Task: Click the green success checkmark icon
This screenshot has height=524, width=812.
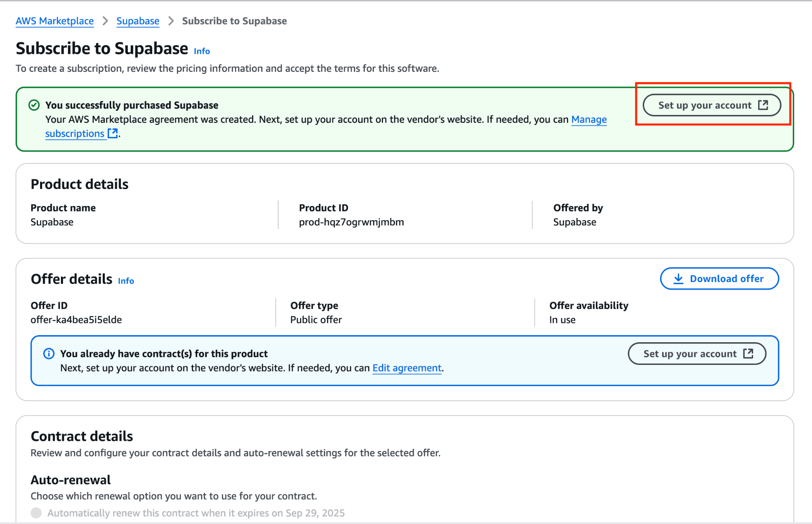Action: [34, 105]
